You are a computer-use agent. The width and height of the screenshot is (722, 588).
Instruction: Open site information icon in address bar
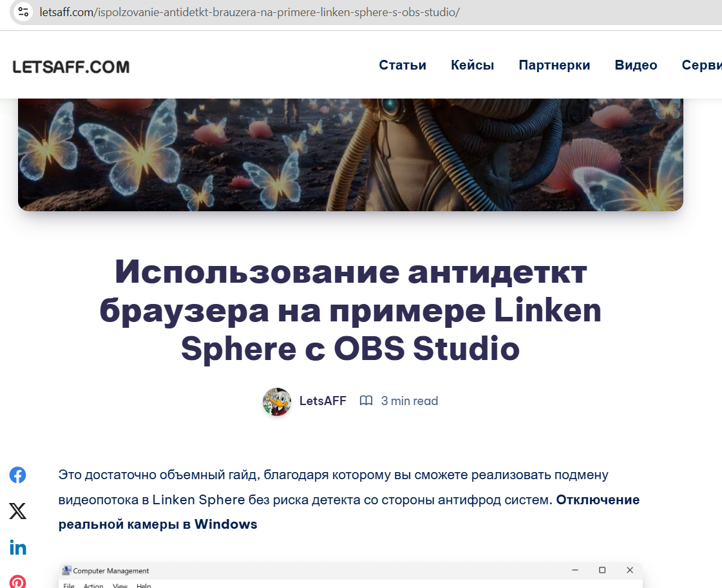(x=23, y=12)
